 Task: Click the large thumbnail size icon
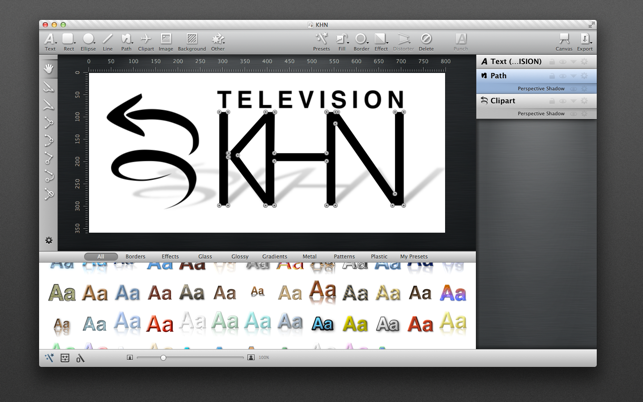[x=251, y=358]
